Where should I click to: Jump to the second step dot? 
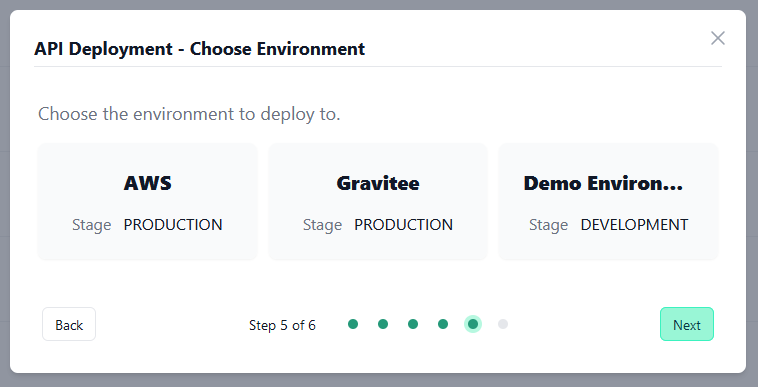click(383, 324)
